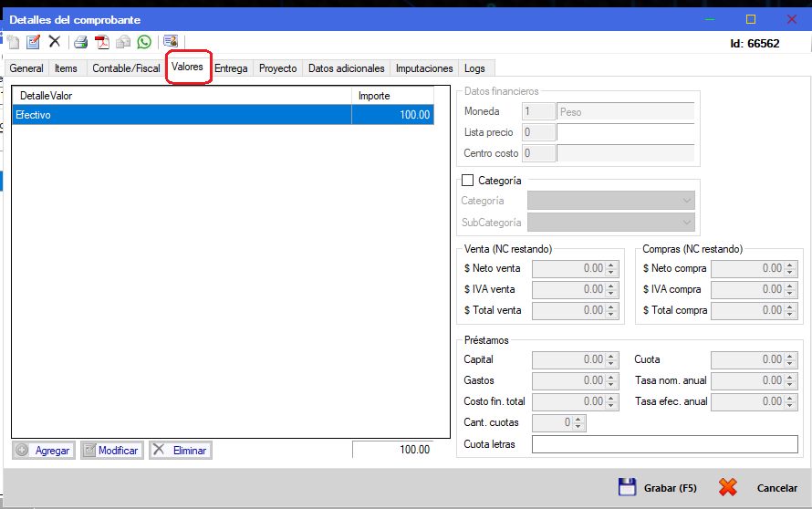Click the black X delete toolbar icon
812x509 pixels.
(x=55, y=41)
